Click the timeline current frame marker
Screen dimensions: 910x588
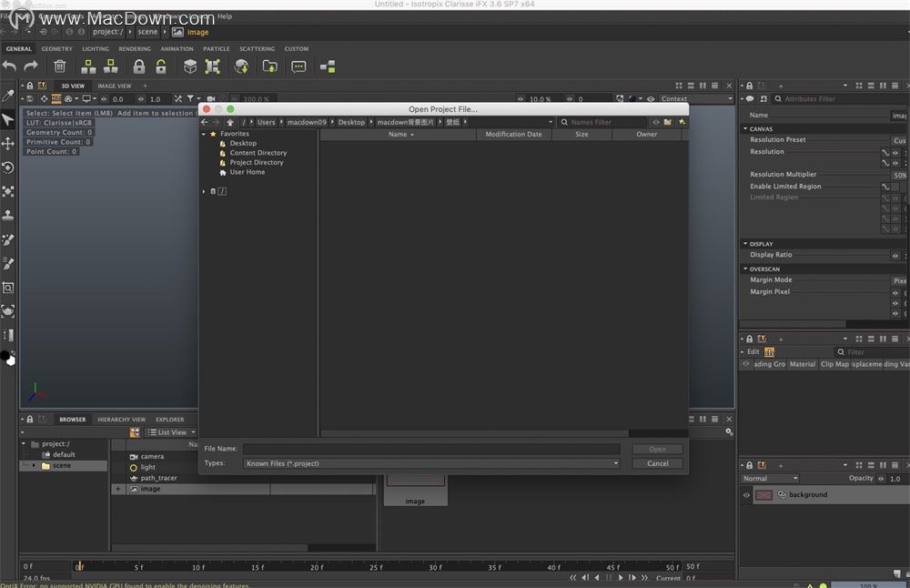(79, 566)
